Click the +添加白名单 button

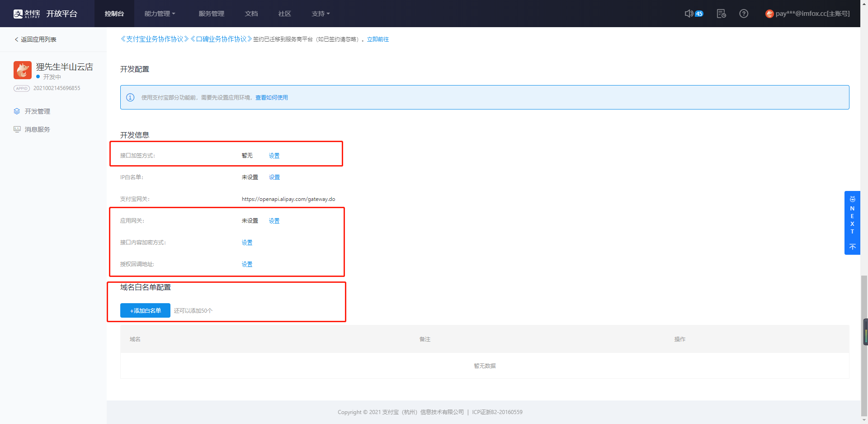click(145, 310)
